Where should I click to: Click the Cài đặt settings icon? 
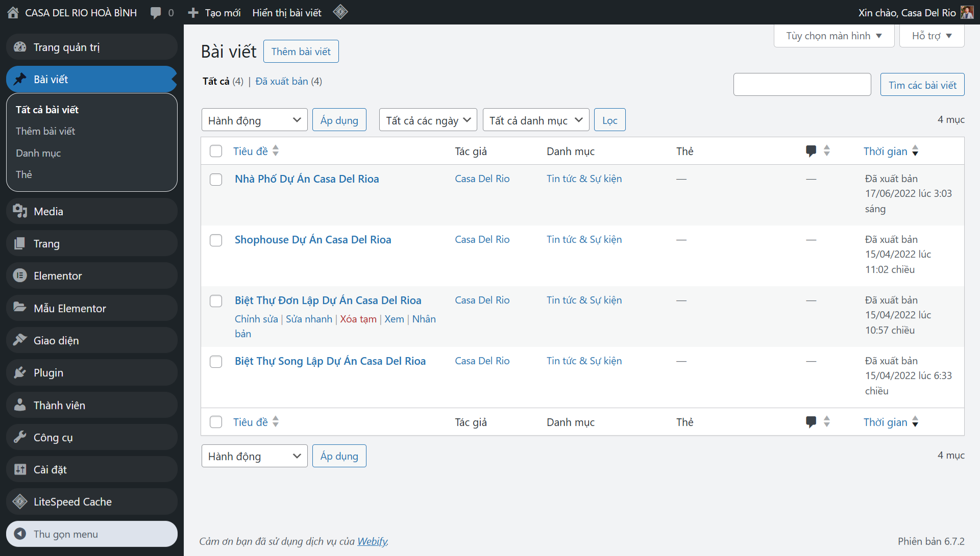(x=20, y=469)
